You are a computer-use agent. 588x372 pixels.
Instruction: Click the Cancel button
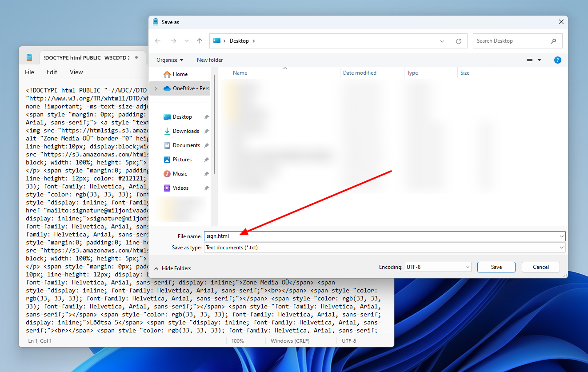click(x=540, y=267)
